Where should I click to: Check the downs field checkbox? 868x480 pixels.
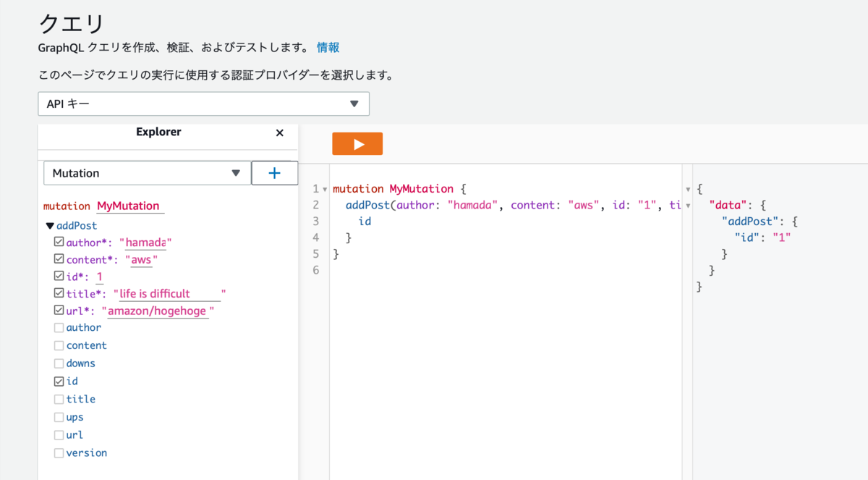[x=59, y=363]
